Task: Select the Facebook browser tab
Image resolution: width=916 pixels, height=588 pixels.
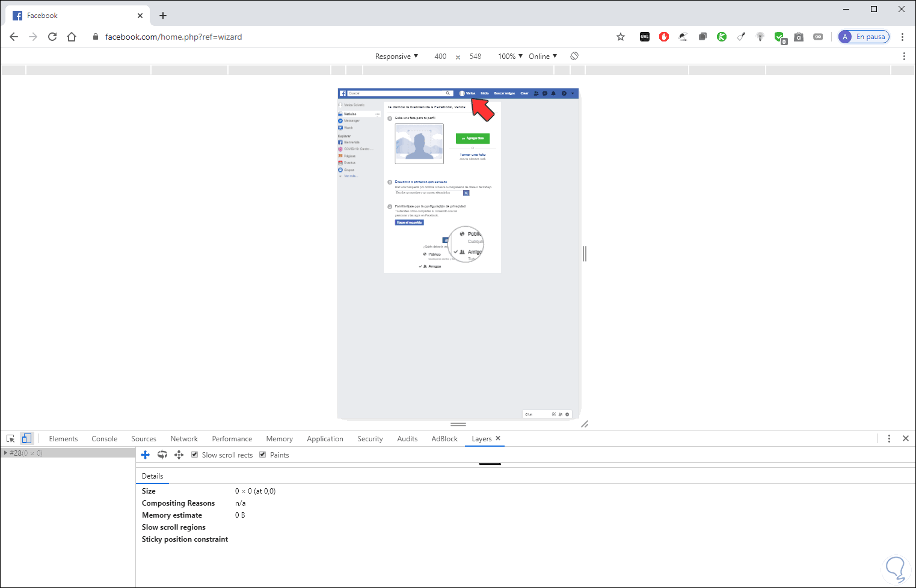Action: [78, 16]
